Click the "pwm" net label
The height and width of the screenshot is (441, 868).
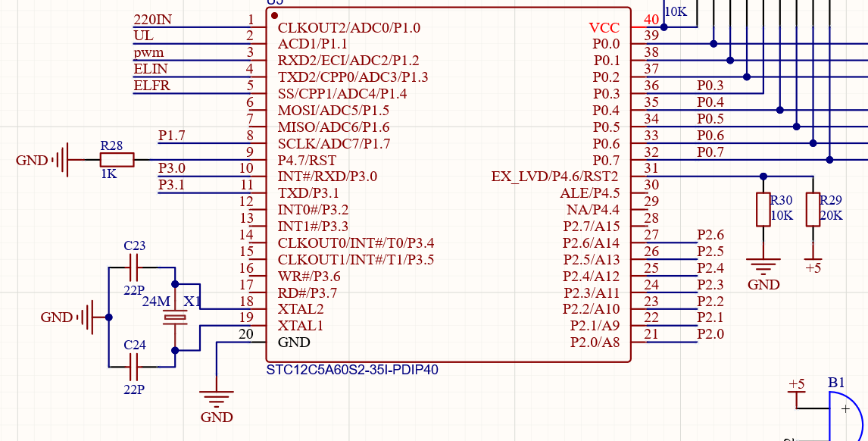tap(148, 53)
